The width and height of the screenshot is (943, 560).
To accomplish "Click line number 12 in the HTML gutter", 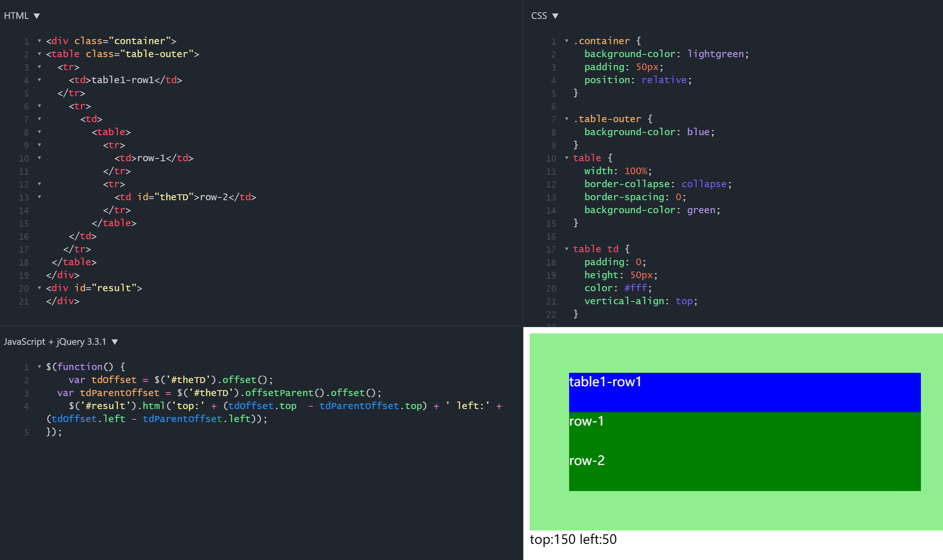I will tap(24, 184).
